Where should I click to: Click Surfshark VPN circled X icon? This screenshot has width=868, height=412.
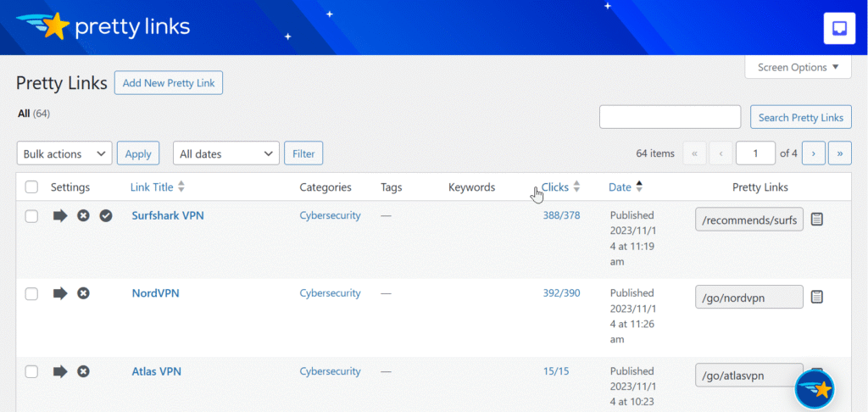tap(83, 215)
